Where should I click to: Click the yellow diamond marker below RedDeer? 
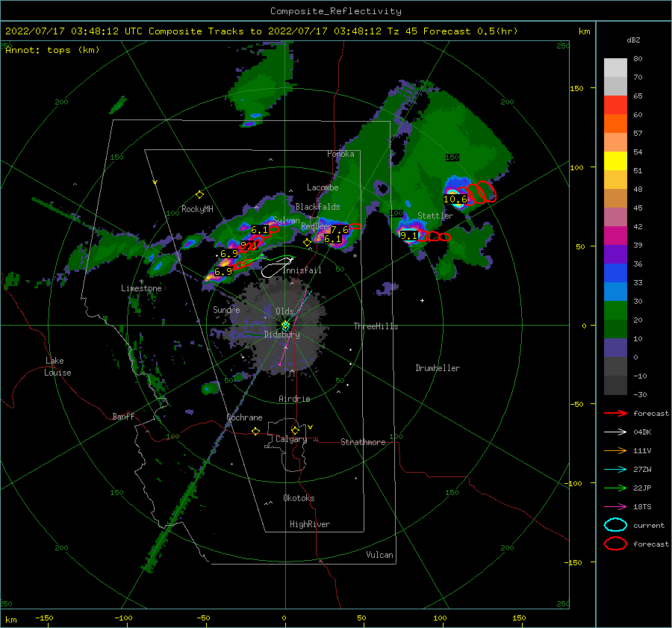(307, 243)
